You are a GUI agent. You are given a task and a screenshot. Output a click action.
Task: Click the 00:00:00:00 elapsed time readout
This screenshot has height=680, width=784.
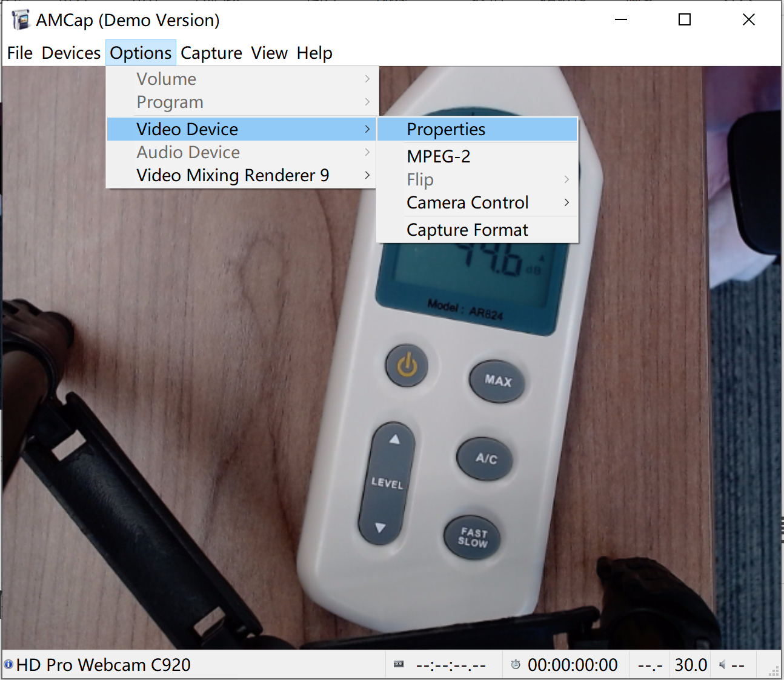tap(573, 665)
